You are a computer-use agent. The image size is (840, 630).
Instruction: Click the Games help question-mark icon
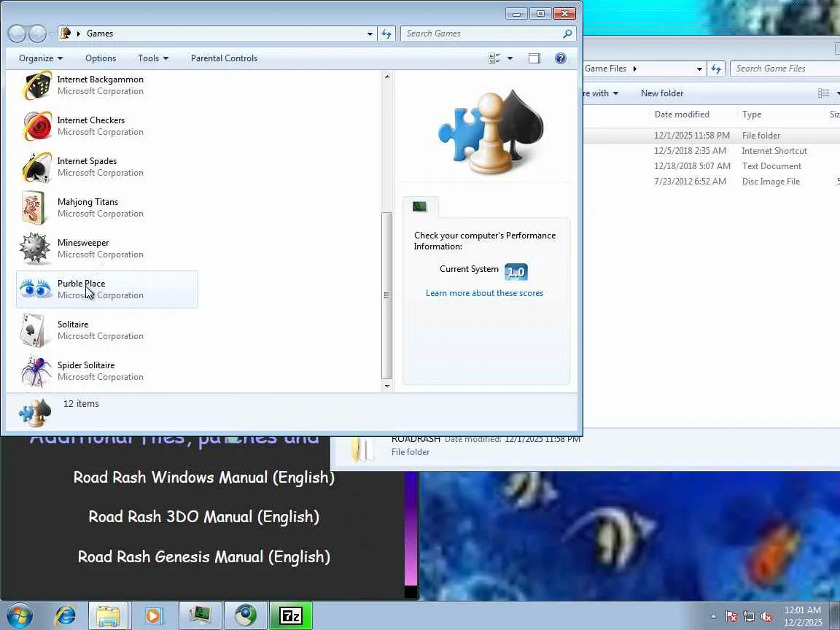560,58
